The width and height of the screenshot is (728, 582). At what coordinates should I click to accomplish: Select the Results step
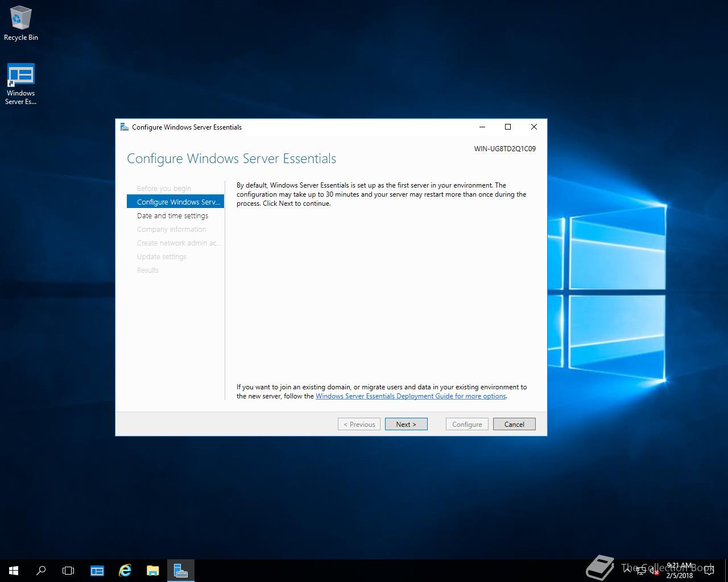click(148, 270)
